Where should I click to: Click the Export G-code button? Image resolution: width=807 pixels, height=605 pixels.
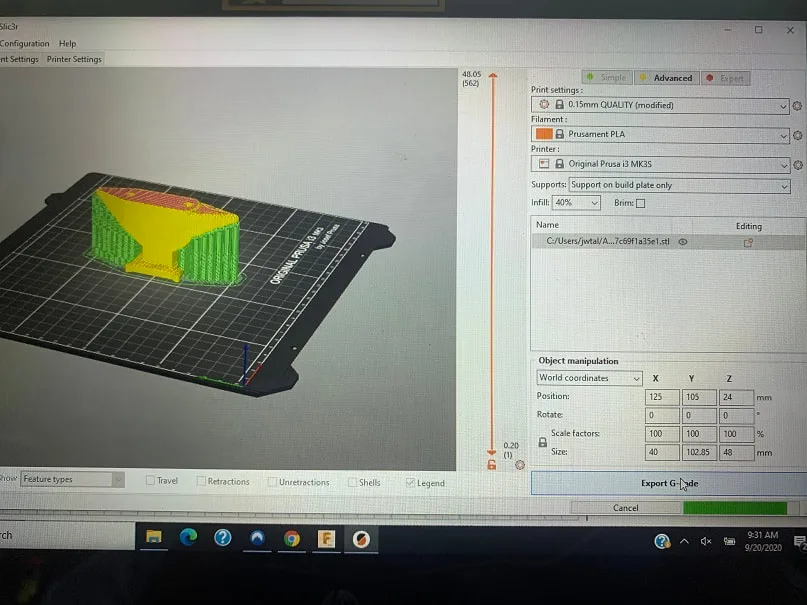669,484
